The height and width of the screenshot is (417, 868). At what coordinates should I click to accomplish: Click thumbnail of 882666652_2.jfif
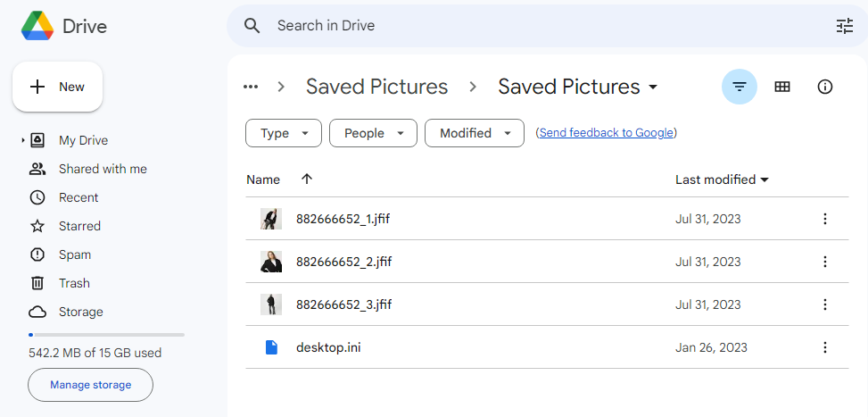[x=271, y=262]
